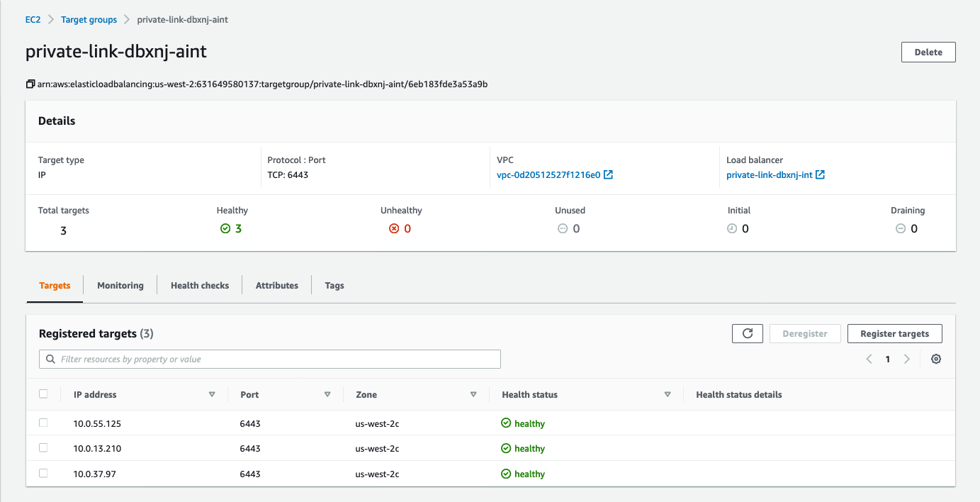
Task: Click the Delete target group button
Action: [x=928, y=52]
